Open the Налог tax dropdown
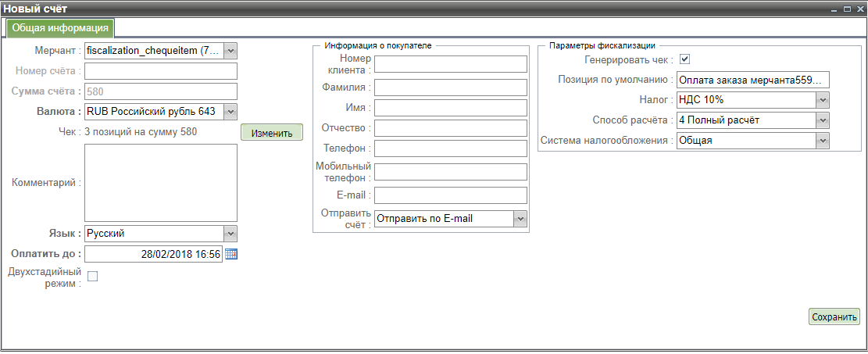 pyautogui.click(x=822, y=100)
